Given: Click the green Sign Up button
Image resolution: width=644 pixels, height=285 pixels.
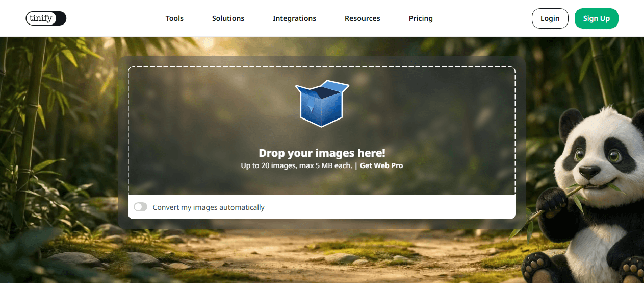Looking at the screenshot, I should point(596,18).
